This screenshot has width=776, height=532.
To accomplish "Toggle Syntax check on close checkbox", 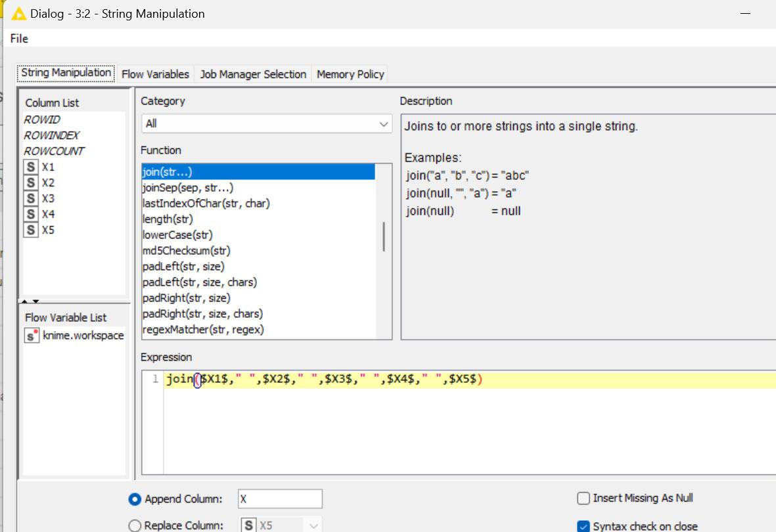I will (x=583, y=527).
